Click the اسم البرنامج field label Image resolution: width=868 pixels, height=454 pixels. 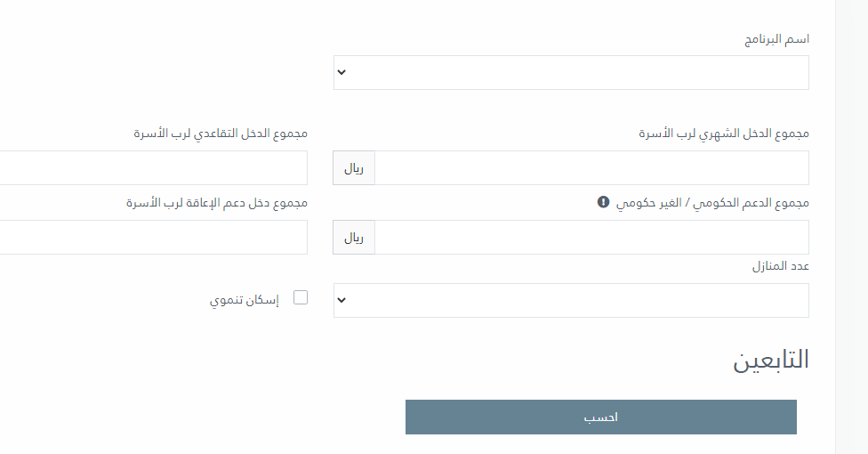coord(776,39)
